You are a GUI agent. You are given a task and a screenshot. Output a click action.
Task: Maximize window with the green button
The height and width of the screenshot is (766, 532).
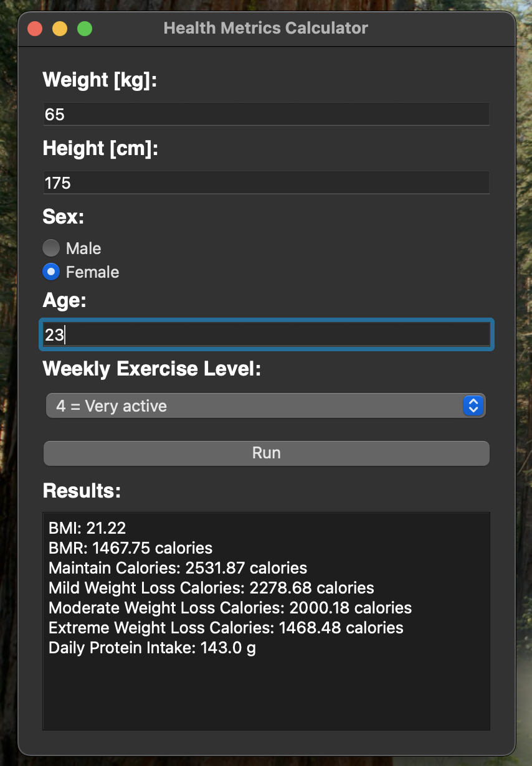(85, 29)
